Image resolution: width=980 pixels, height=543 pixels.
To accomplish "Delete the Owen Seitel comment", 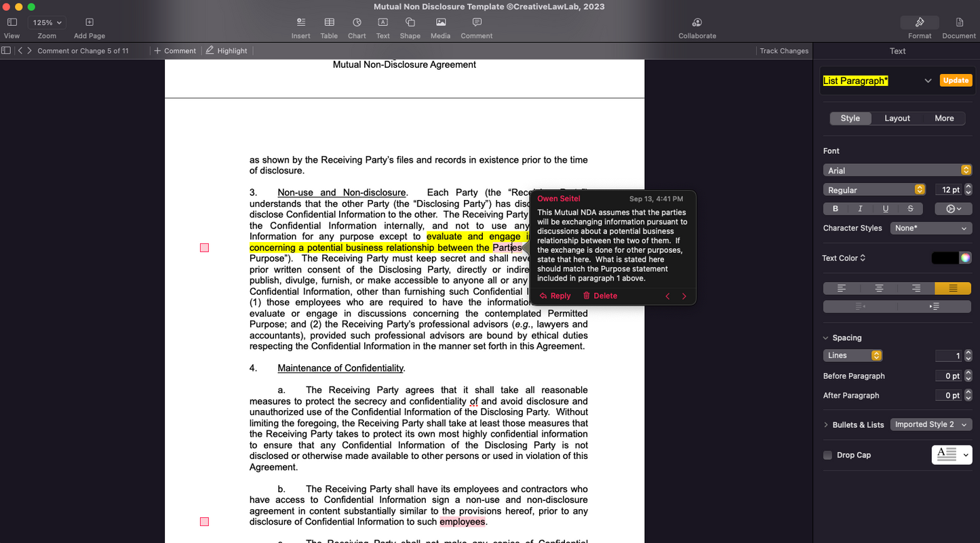I will tap(600, 296).
